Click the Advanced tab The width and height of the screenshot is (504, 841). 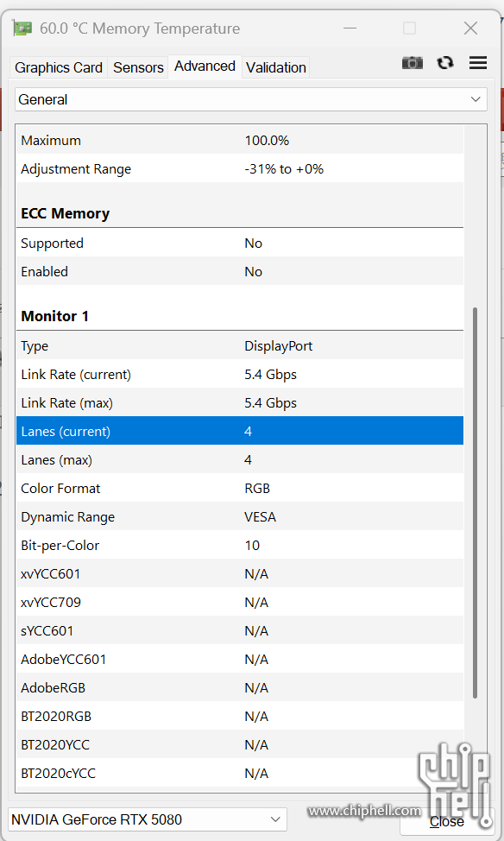(205, 66)
